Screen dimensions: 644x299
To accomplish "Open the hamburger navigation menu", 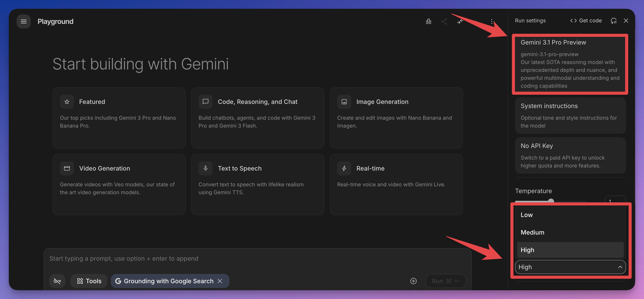I will pyautogui.click(x=23, y=21).
